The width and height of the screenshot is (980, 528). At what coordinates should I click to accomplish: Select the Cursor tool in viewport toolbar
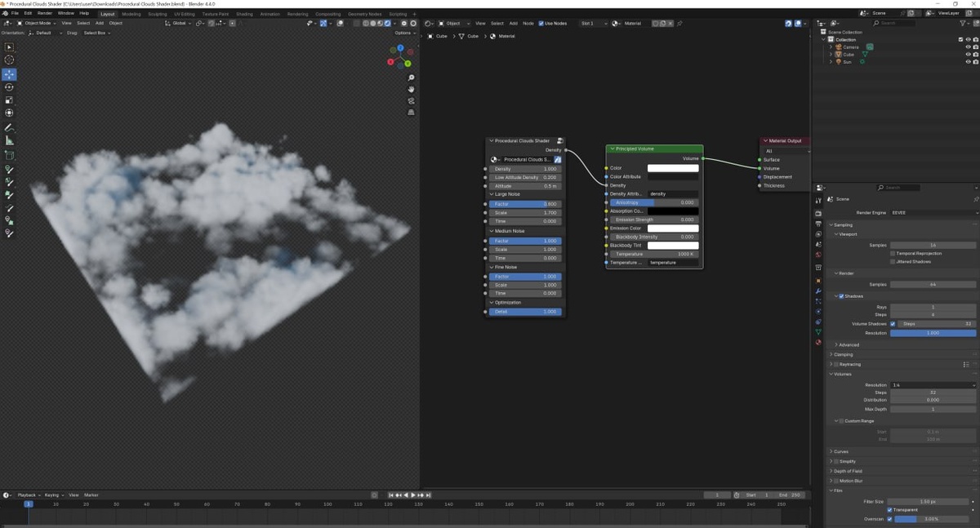[9, 60]
